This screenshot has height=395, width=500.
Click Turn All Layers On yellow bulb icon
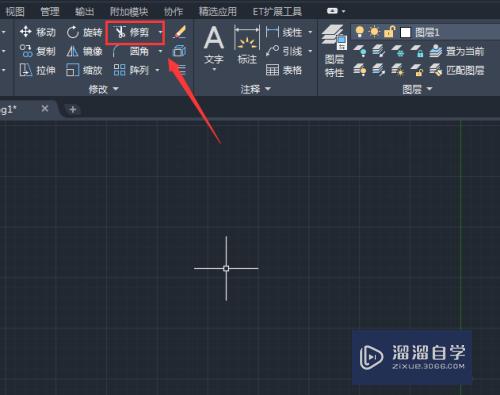[360, 70]
